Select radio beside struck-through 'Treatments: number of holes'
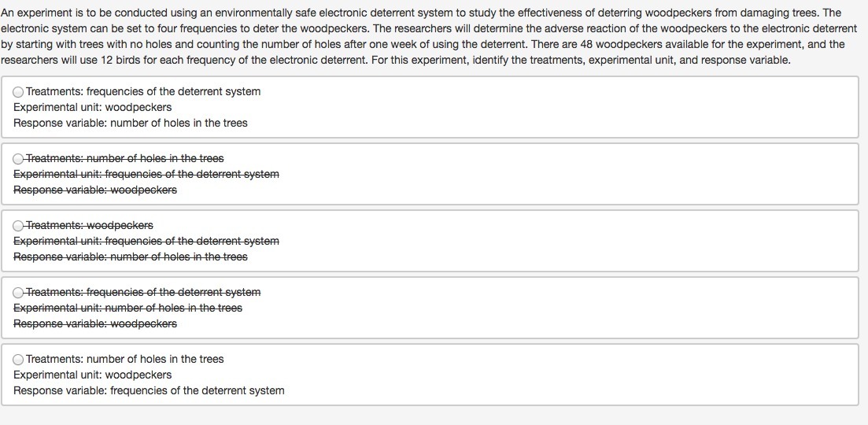 point(19,158)
